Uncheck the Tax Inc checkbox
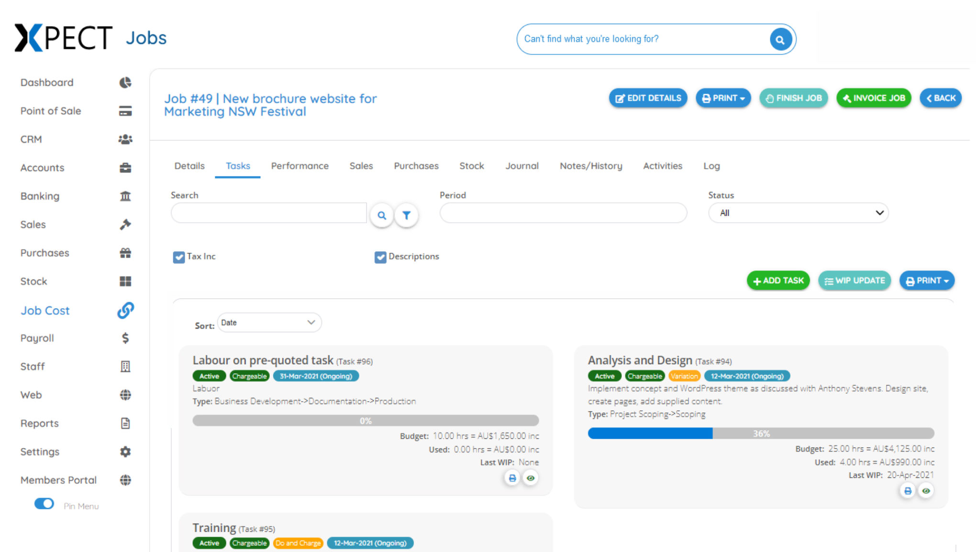This screenshot has width=980, height=552. (178, 257)
